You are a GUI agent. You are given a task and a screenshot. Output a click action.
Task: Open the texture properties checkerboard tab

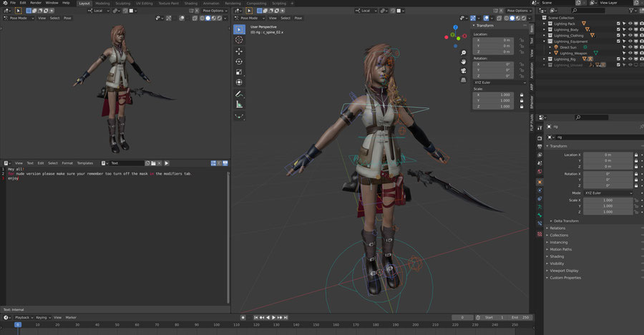(x=540, y=234)
